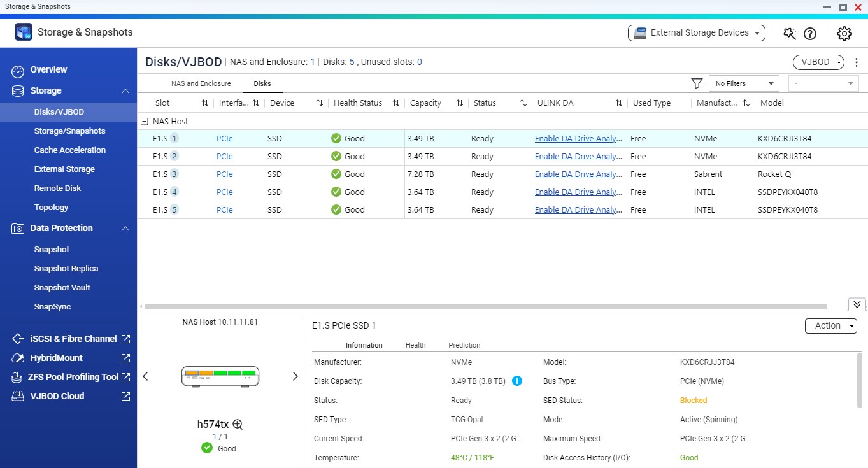Click the disk capacity info icon
Viewport: 868px width, 468px height.
tap(517, 381)
